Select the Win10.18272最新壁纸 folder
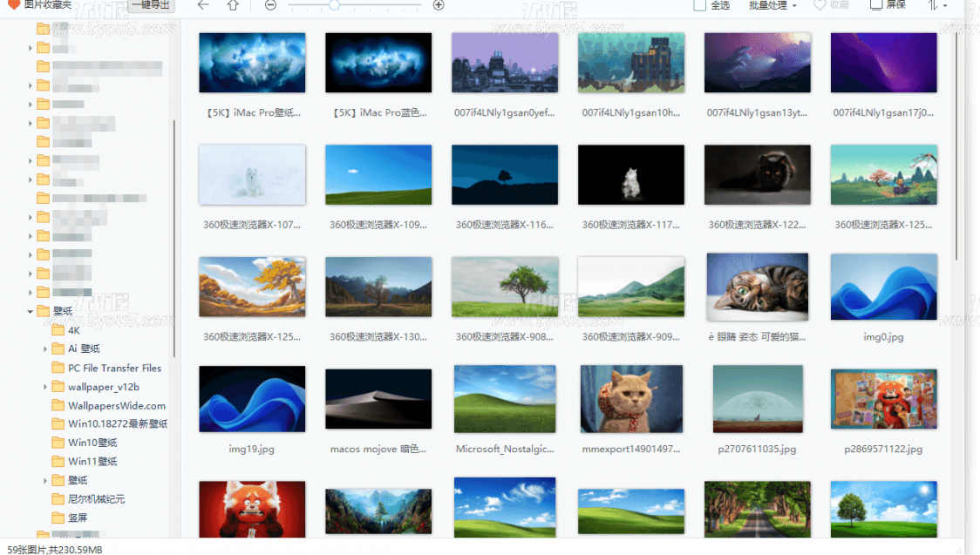The image size is (980, 555). [109, 424]
